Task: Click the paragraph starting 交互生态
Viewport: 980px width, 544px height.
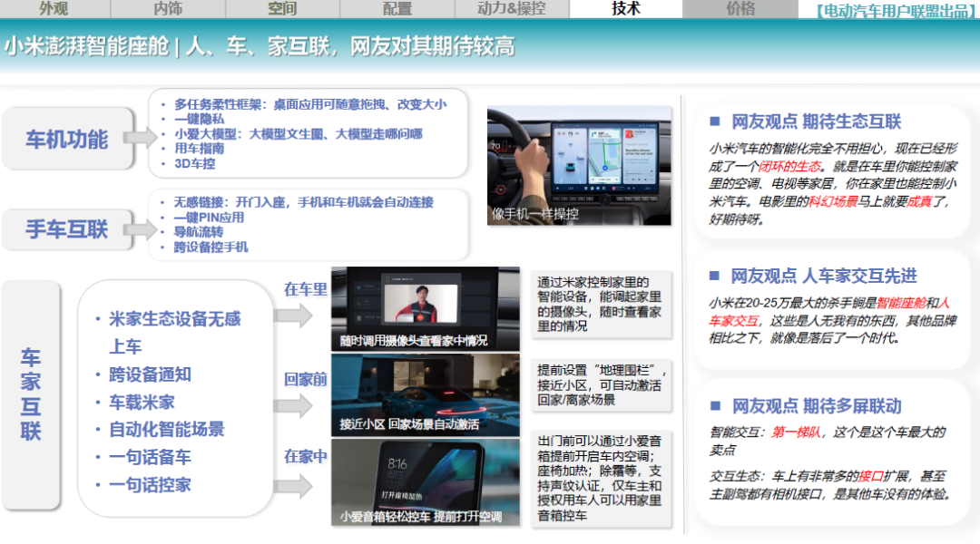Action: 830,485
